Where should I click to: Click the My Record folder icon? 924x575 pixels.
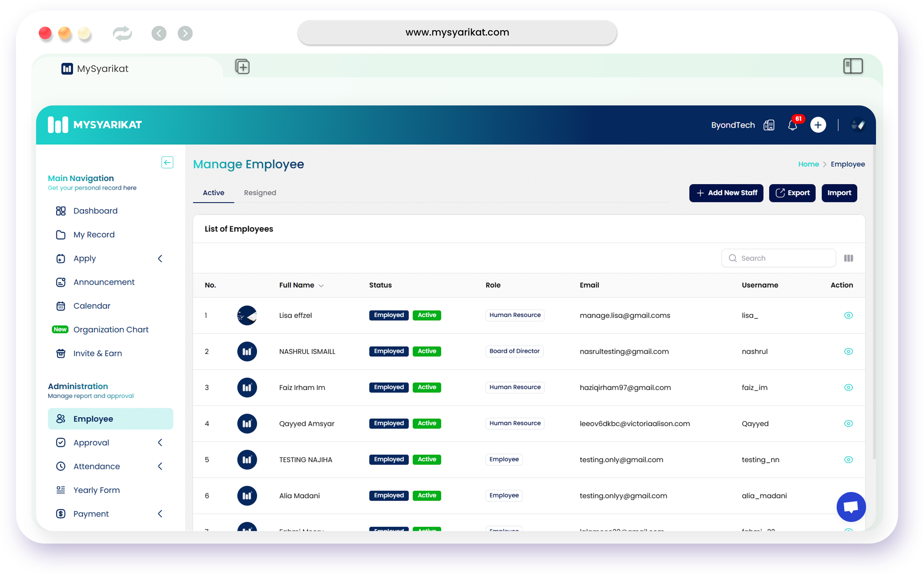tap(61, 235)
